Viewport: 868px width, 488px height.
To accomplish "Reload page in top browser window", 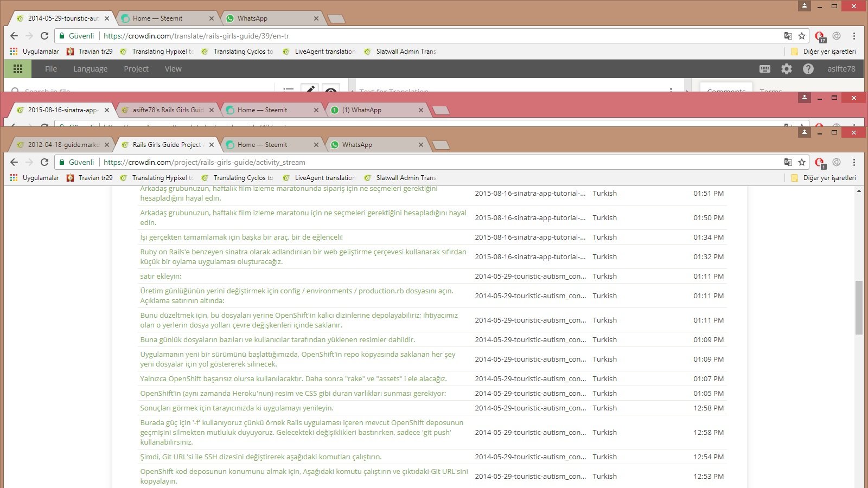I will click(x=44, y=36).
